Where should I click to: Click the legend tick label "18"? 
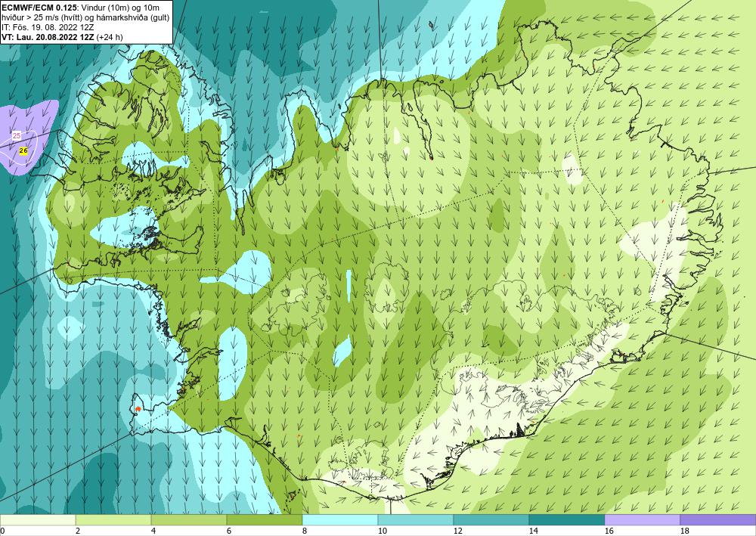(684, 531)
